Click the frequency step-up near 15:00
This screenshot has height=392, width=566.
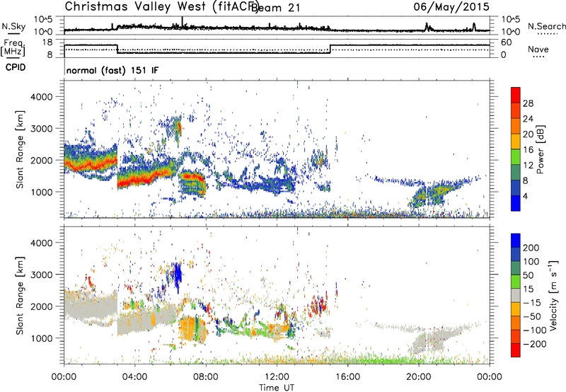[330, 49]
